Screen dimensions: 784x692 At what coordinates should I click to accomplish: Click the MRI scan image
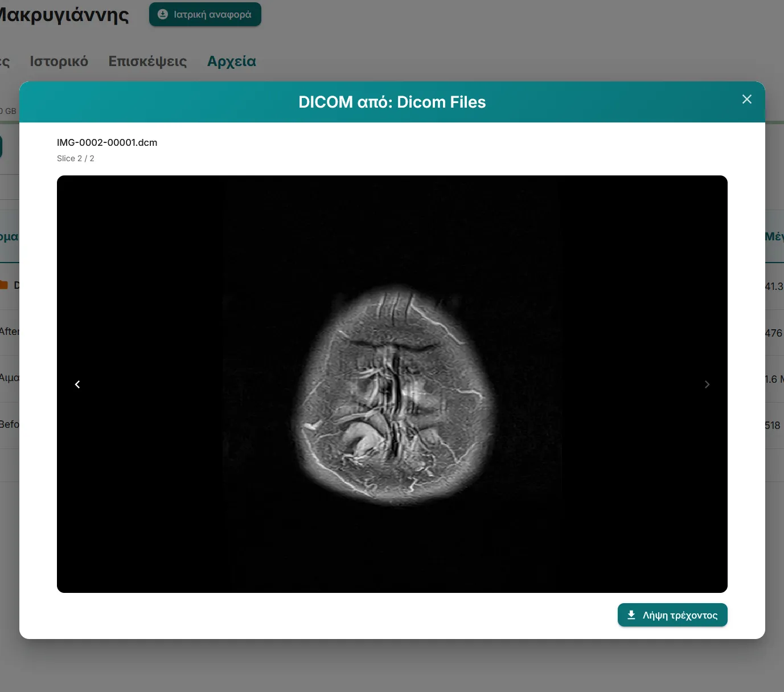(392, 384)
